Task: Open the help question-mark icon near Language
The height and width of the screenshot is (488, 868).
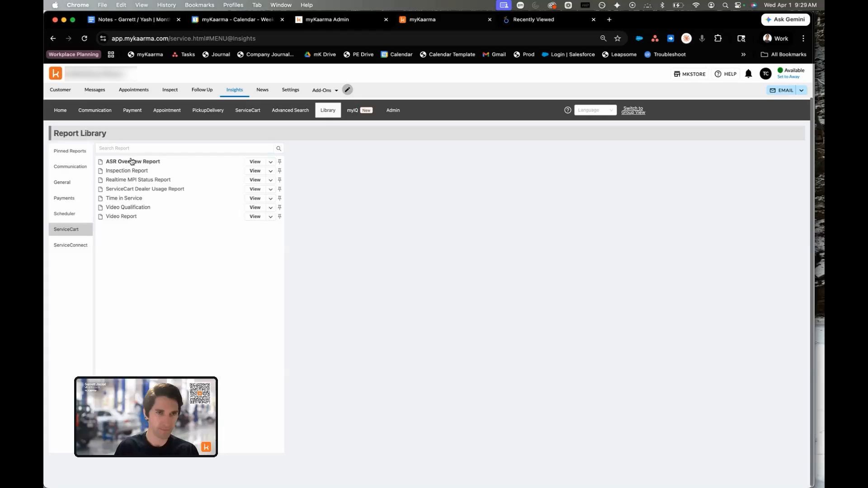Action: pyautogui.click(x=567, y=110)
